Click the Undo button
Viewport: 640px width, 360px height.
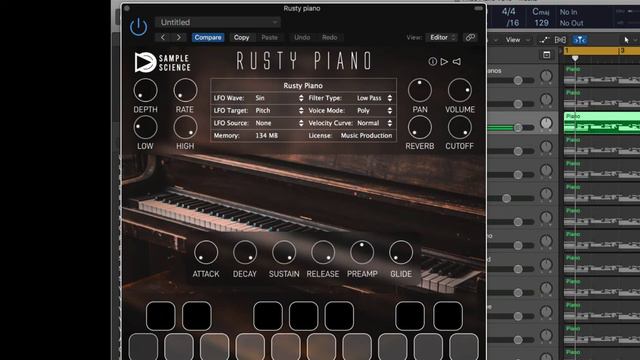point(302,37)
